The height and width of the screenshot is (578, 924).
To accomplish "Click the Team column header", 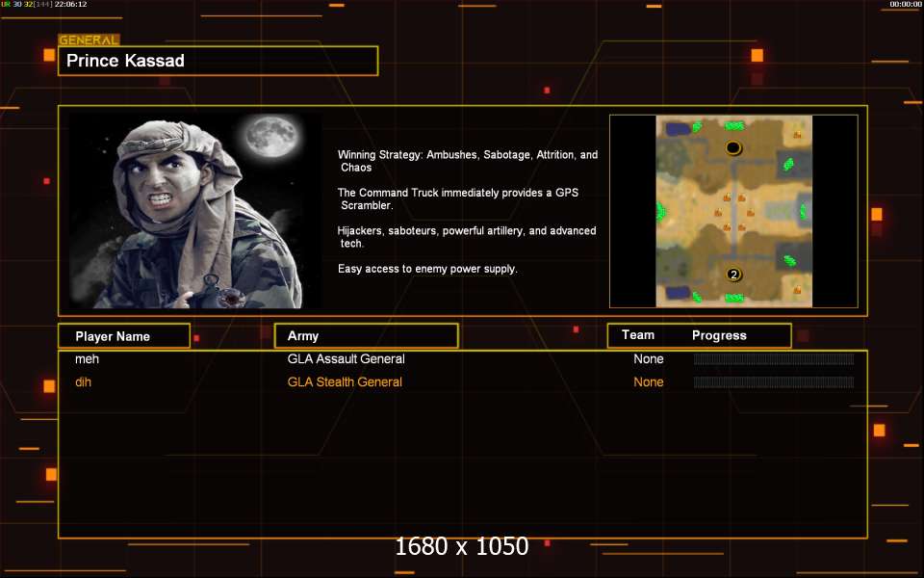I will click(637, 335).
